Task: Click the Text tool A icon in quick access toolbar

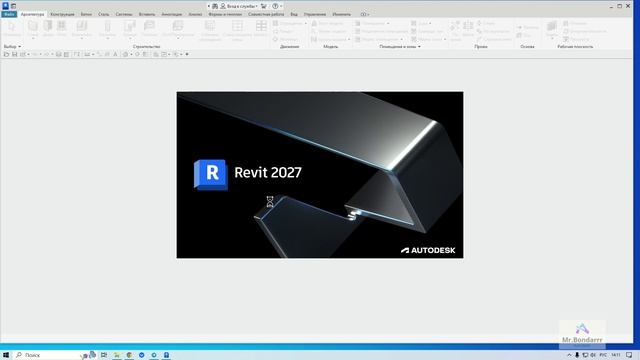Action: tap(116, 54)
